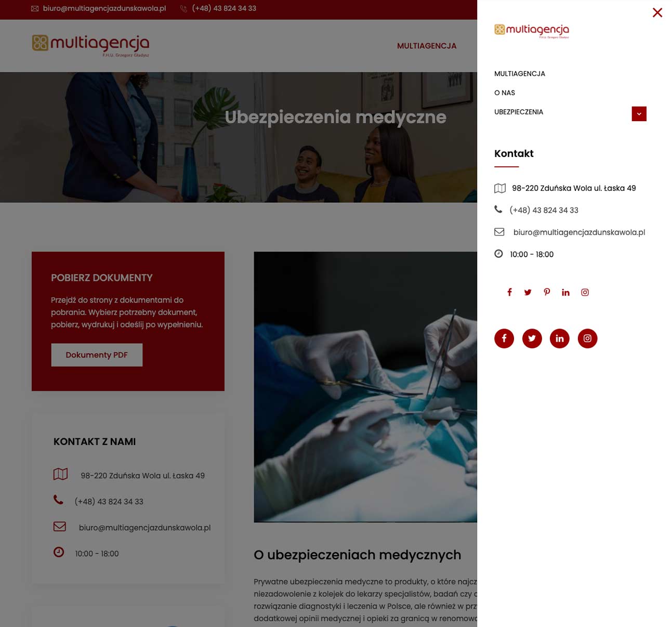Click the small Twitter icon in sidebar
This screenshot has width=672, height=627.
(528, 292)
